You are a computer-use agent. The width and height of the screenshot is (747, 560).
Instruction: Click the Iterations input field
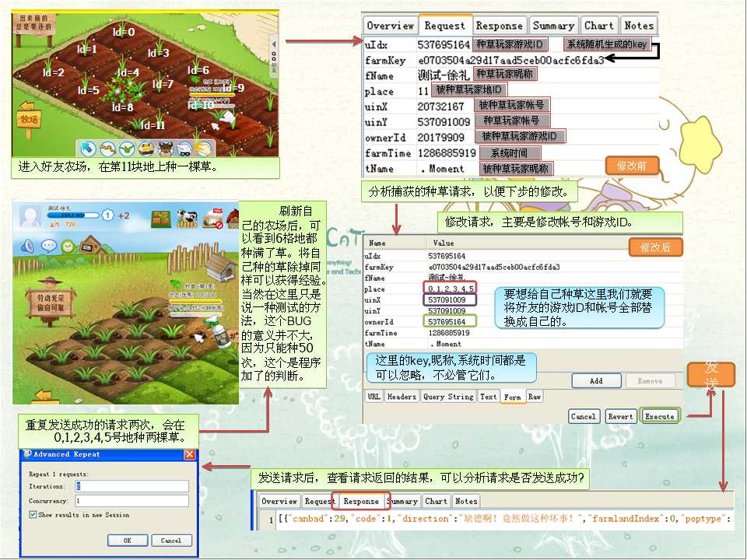pos(132,486)
